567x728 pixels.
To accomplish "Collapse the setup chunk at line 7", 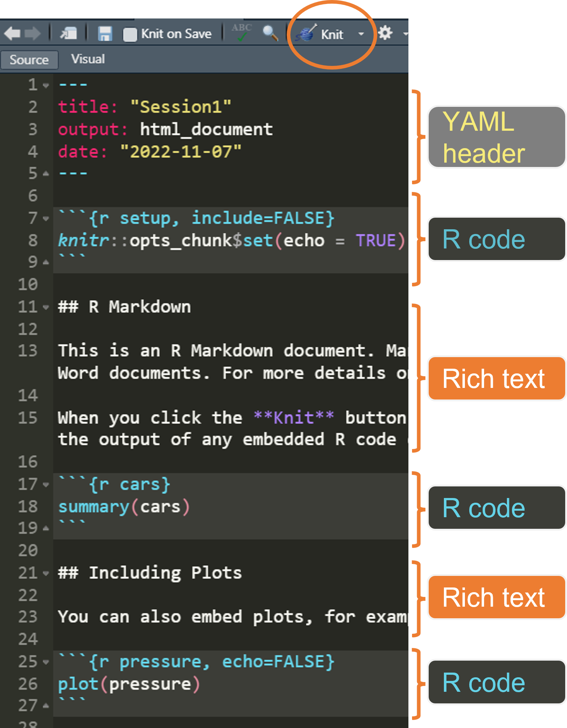I will pos(46,219).
